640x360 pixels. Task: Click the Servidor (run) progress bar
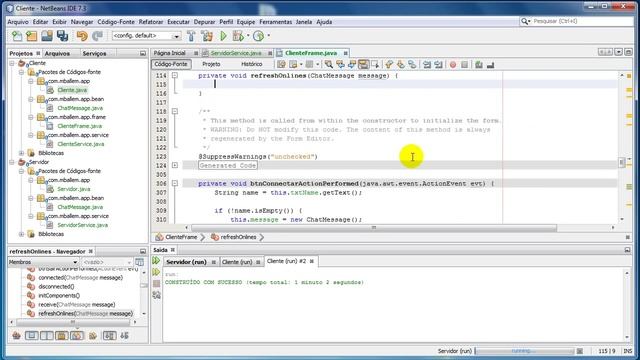(x=524, y=351)
